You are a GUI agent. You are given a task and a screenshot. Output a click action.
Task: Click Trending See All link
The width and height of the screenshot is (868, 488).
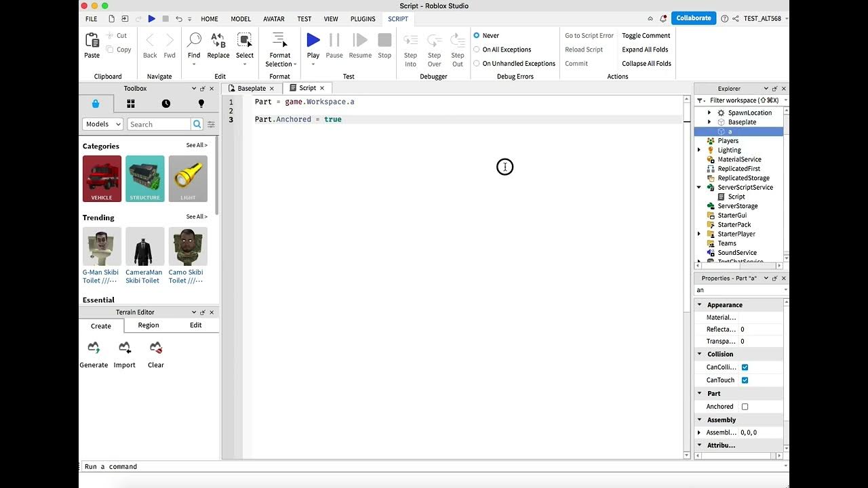pos(197,217)
